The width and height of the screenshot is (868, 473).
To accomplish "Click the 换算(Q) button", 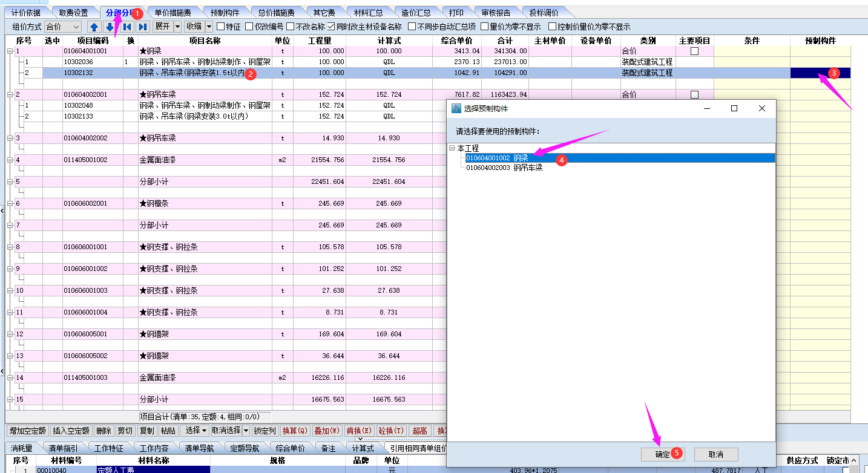I will (295, 431).
